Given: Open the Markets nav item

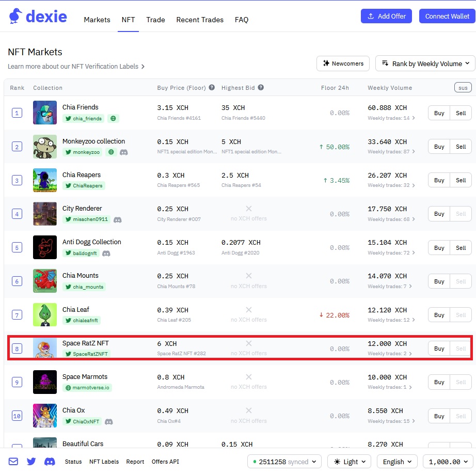Looking at the screenshot, I should [x=97, y=20].
